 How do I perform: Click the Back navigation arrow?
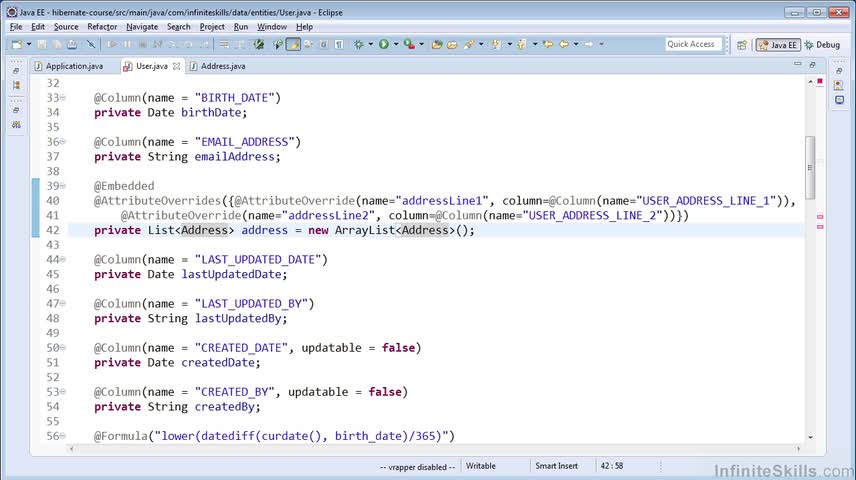564,44
